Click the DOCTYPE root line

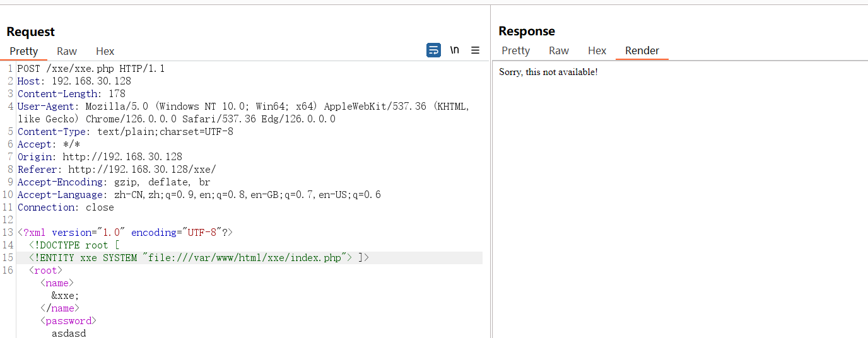(x=74, y=245)
